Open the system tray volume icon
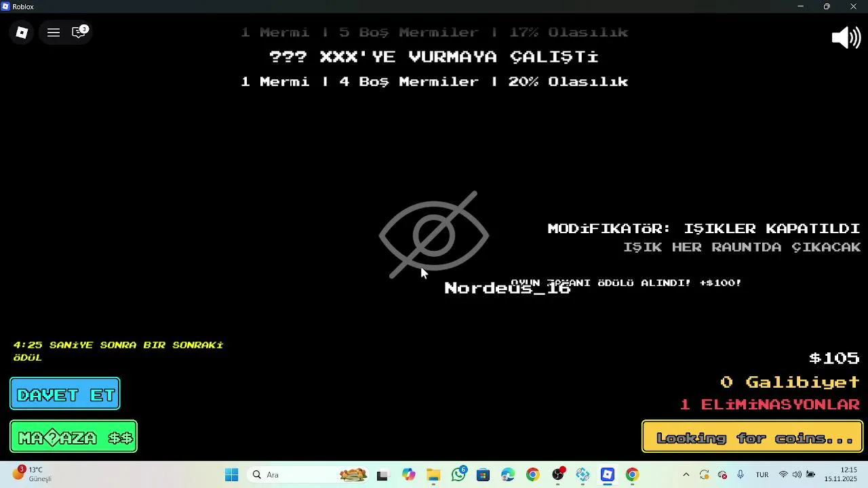Screen dimensions: 868x488 coord(797,475)
